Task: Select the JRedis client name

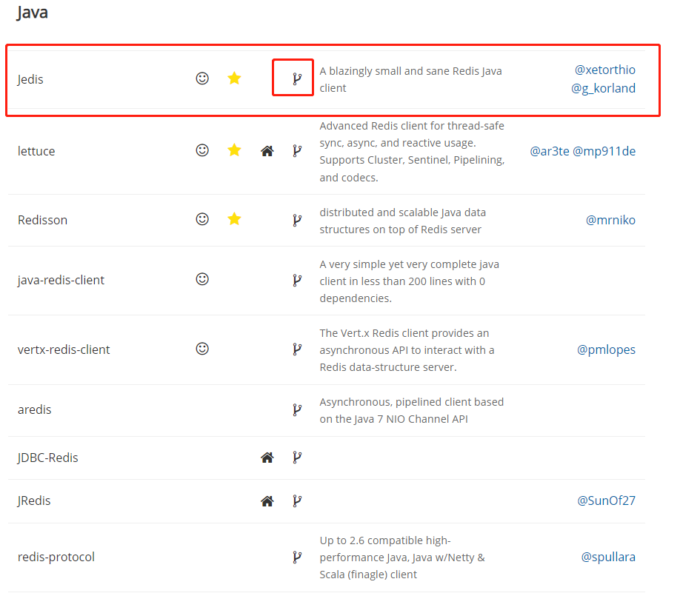Action: point(34,500)
